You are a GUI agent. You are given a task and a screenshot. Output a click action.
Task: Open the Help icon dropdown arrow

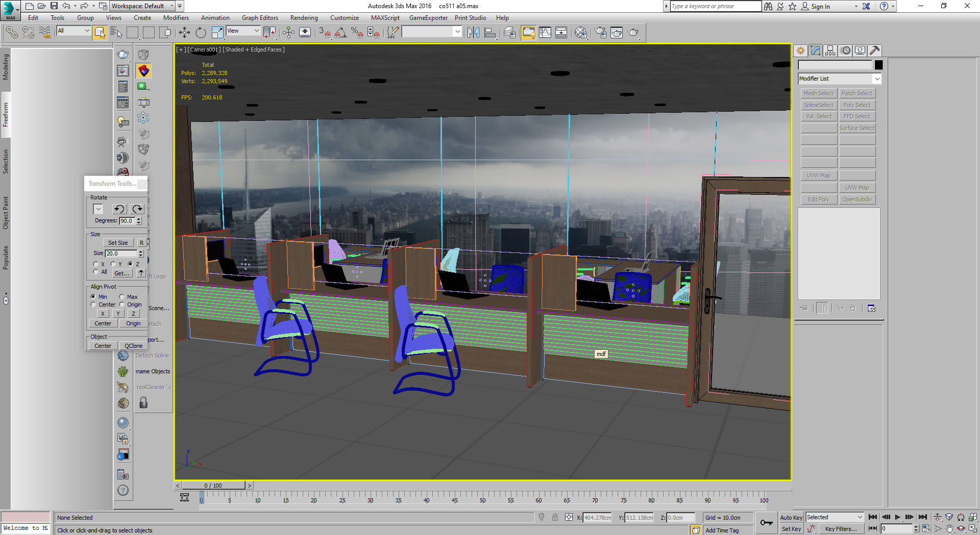[893, 6]
